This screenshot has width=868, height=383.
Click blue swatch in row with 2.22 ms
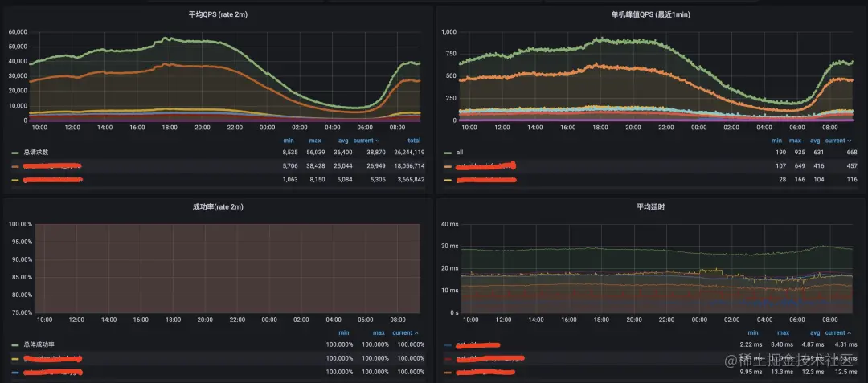[448, 344]
